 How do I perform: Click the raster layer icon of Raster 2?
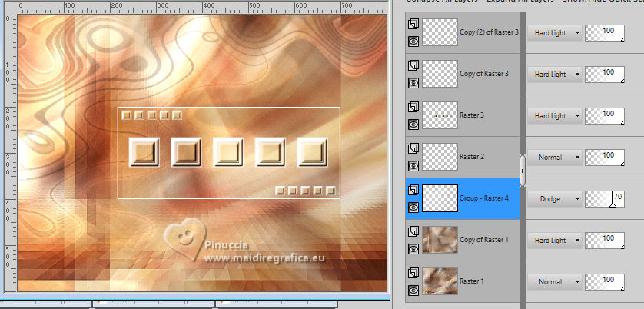[413, 149]
